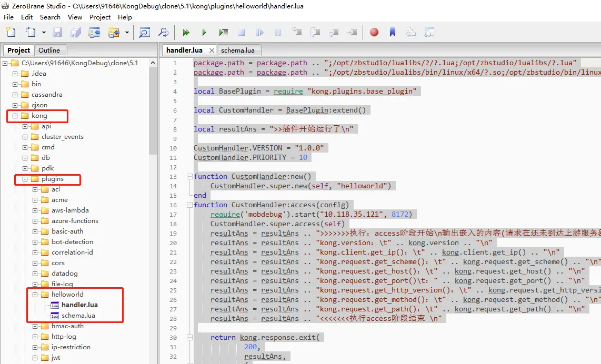Open the project directory dropdown arrow in toolbar
This screenshot has height=364, width=601.
pos(127,33)
